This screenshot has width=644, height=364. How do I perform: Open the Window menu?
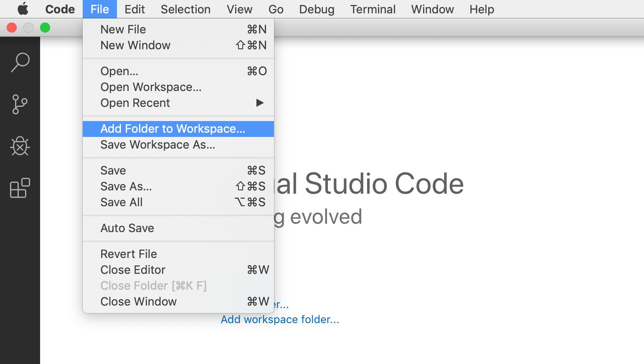coord(432,9)
